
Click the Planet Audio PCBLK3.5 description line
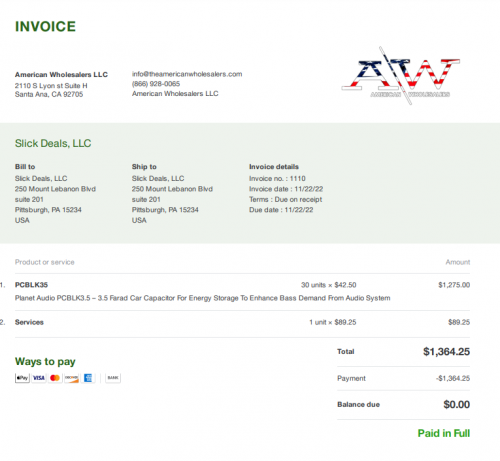203,298
